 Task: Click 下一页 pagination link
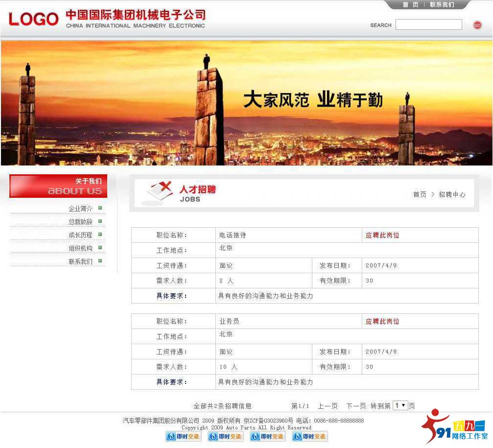(356, 406)
